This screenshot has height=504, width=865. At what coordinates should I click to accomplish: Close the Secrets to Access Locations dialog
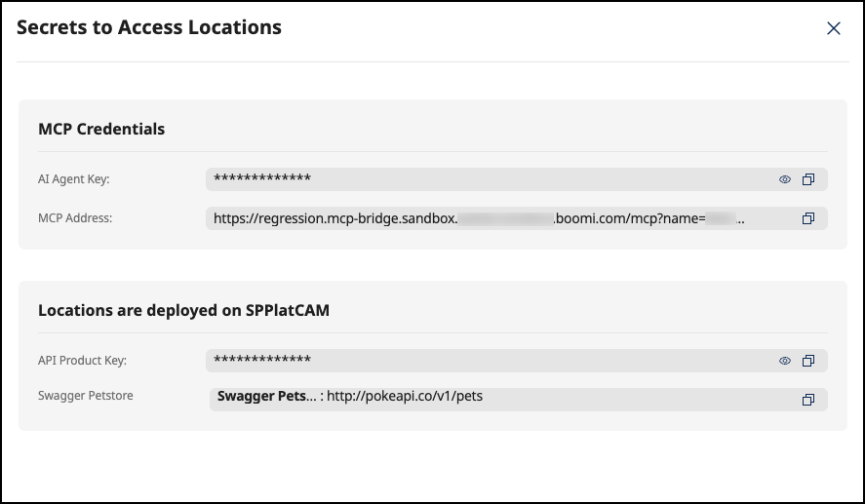834,28
